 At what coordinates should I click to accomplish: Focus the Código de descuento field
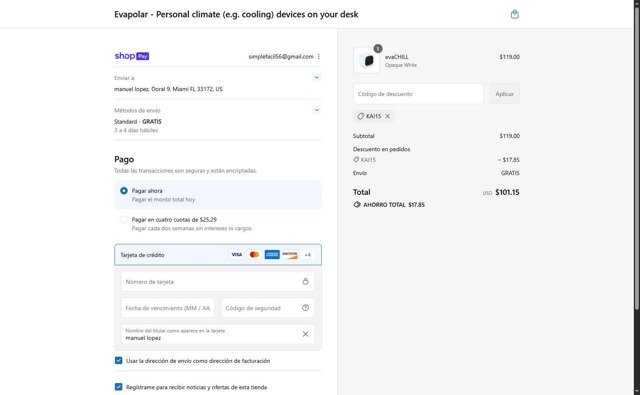[x=418, y=94]
